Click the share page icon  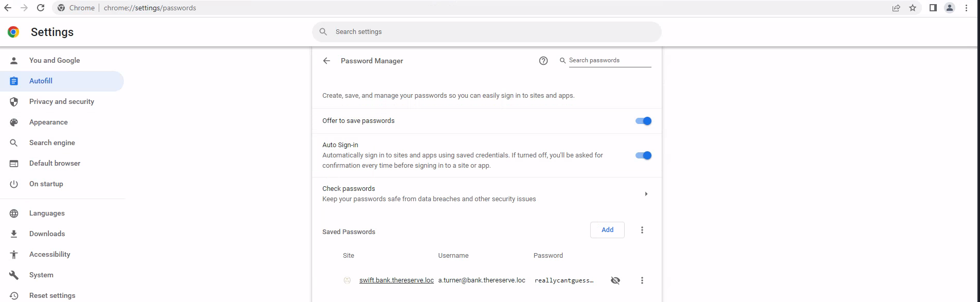point(896,8)
